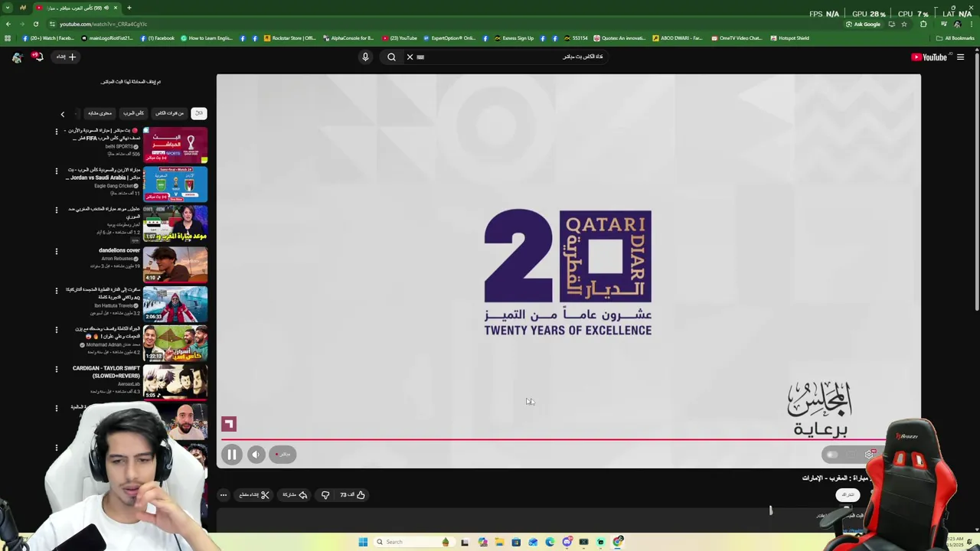Select the fourth filter chip in the row
The image size is (980, 551).
(x=100, y=113)
